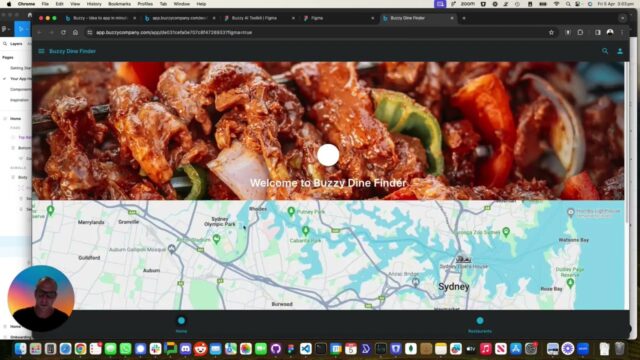Go to the browser home page
640x360 pixels.
tap(76, 32)
